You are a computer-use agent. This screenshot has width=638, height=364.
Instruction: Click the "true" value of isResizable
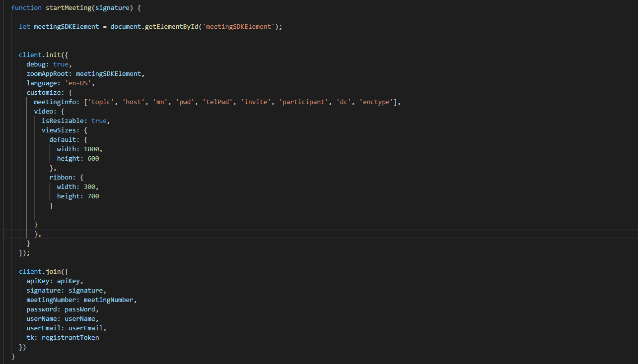click(99, 121)
